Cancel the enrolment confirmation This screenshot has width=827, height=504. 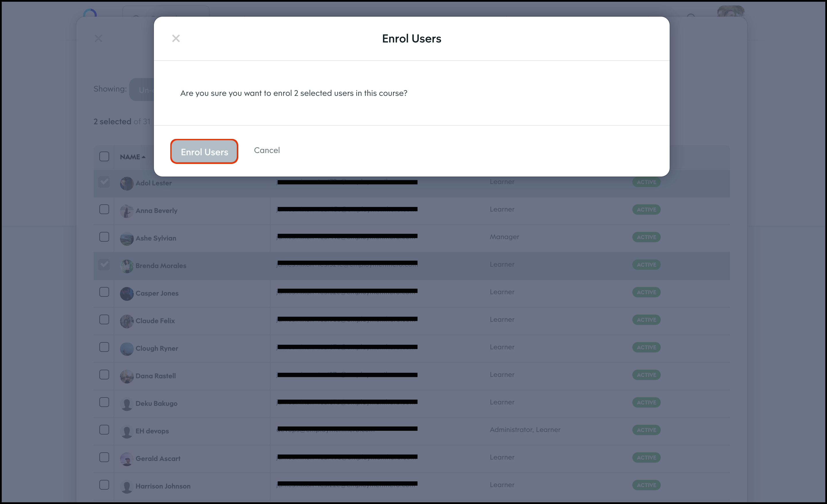(266, 150)
